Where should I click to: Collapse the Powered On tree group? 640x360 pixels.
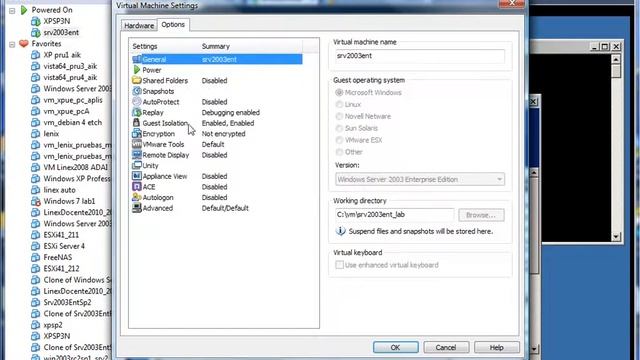click(x=12, y=10)
